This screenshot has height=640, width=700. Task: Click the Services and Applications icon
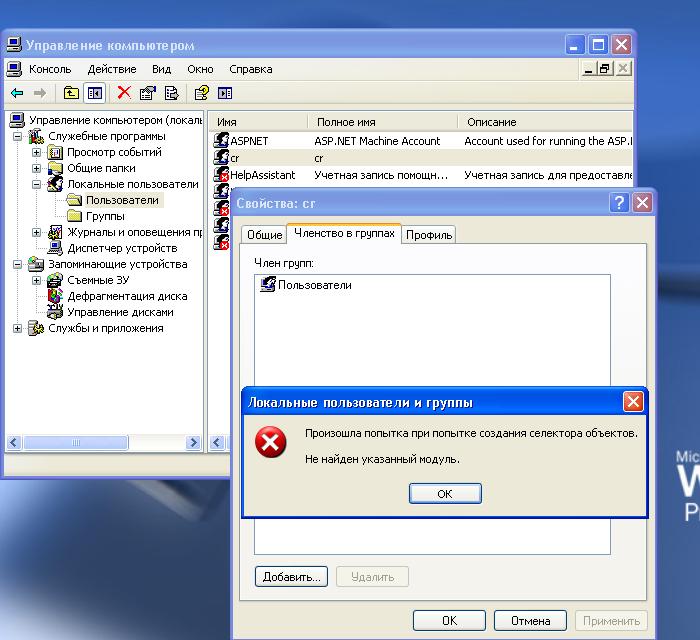point(36,328)
